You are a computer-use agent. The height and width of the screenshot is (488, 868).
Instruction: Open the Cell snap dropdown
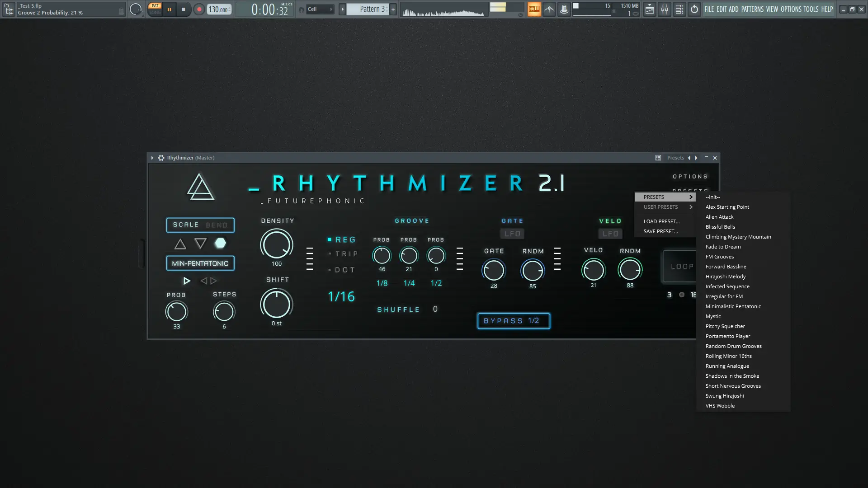319,9
